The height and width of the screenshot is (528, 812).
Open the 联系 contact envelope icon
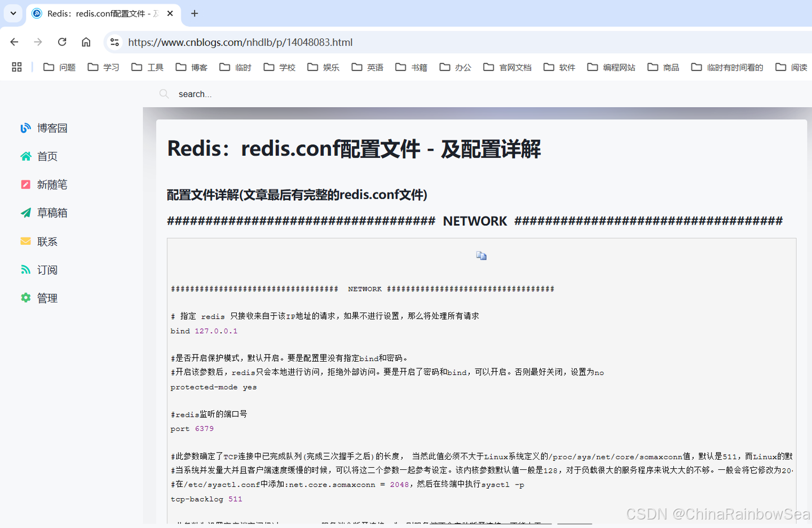pos(26,241)
